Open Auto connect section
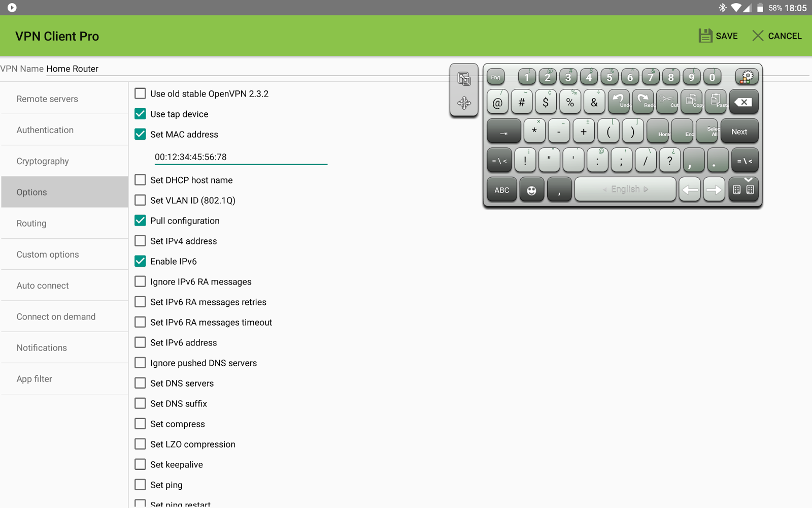This screenshot has height=508, width=812. (x=64, y=285)
